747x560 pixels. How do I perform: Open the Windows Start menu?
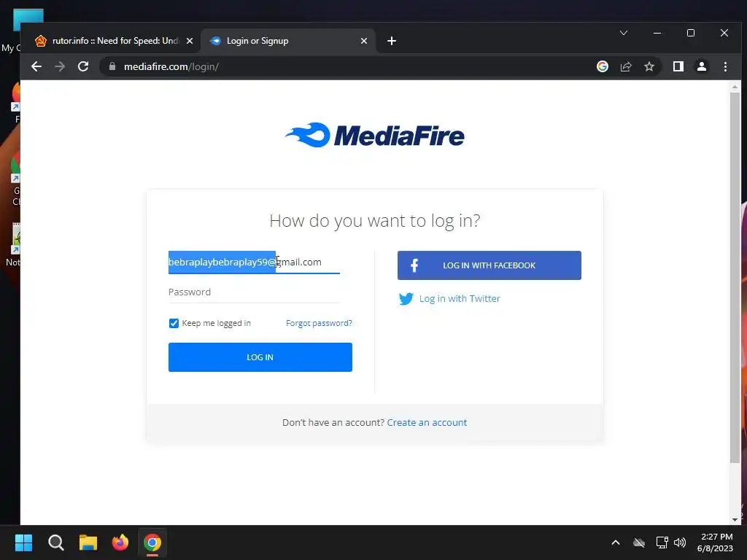23,542
